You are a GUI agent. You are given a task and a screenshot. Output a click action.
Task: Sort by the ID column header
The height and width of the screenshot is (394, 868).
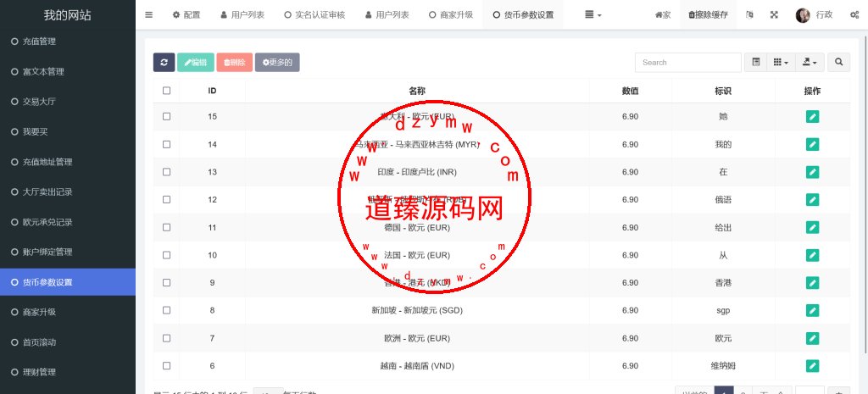(212, 91)
